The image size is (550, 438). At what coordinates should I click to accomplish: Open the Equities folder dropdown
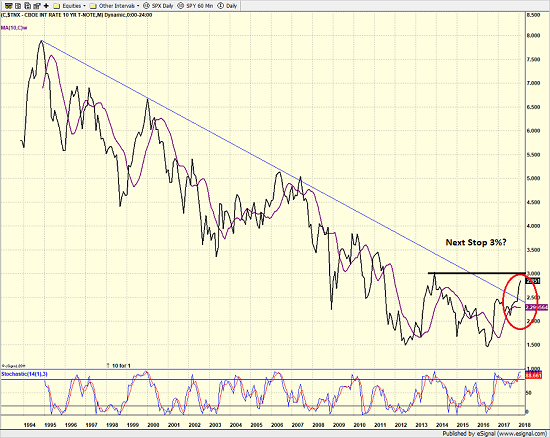pyautogui.click(x=69, y=6)
